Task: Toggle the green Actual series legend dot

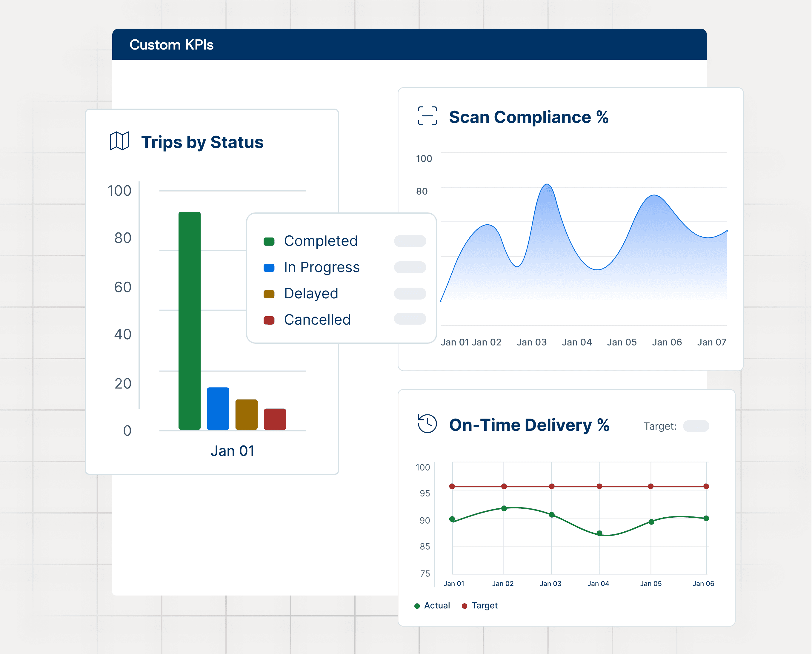Action: point(417,606)
